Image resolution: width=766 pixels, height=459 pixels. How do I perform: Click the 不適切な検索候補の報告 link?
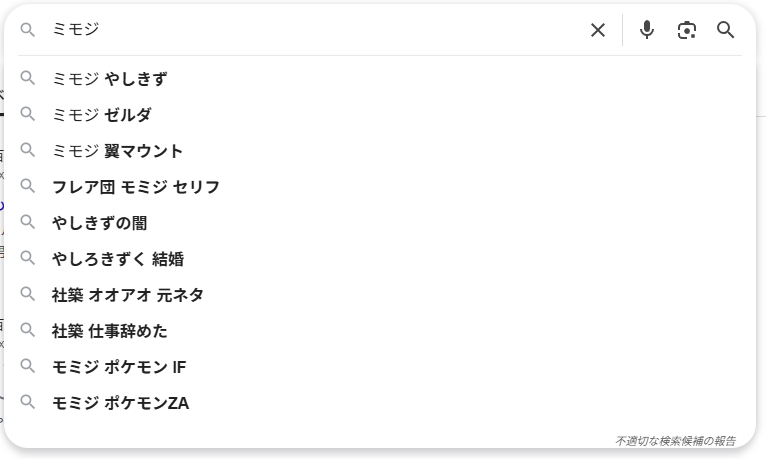point(675,440)
